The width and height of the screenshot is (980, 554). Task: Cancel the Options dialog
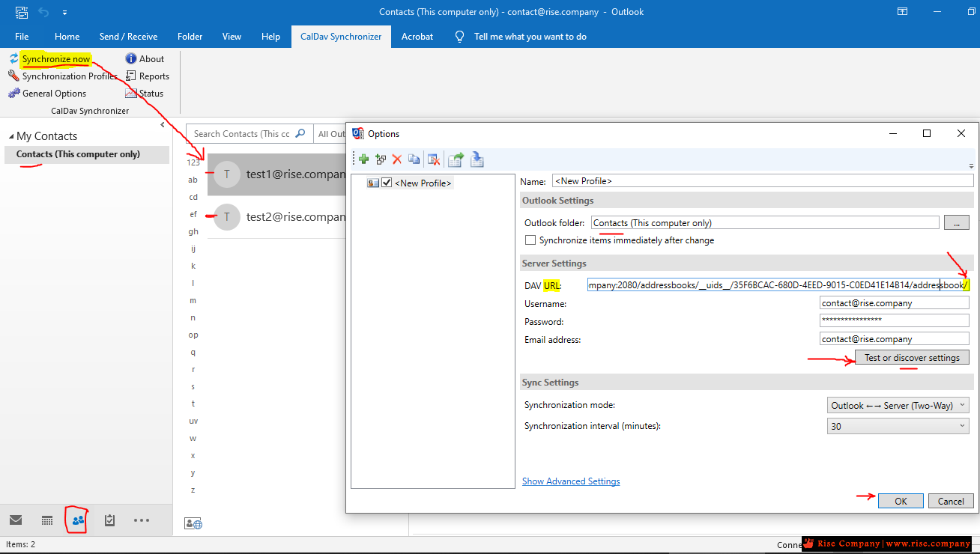(x=951, y=502)
